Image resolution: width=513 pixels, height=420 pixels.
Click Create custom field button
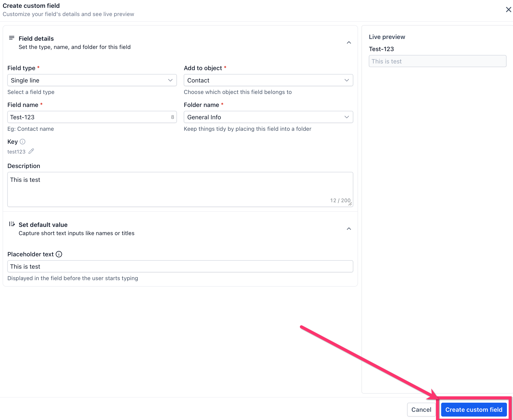click(x=474, y=409)
